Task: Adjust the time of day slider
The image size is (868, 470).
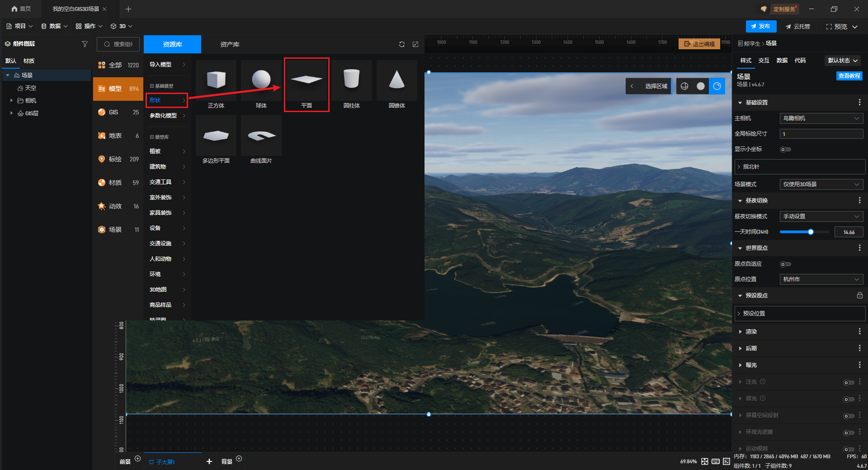Action: click(811, 232)
